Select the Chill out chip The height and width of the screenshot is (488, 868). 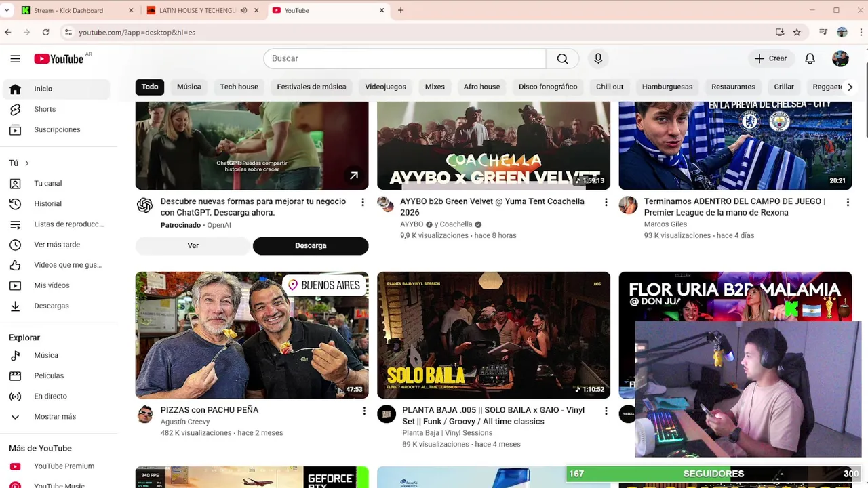(x=610, y=87)
